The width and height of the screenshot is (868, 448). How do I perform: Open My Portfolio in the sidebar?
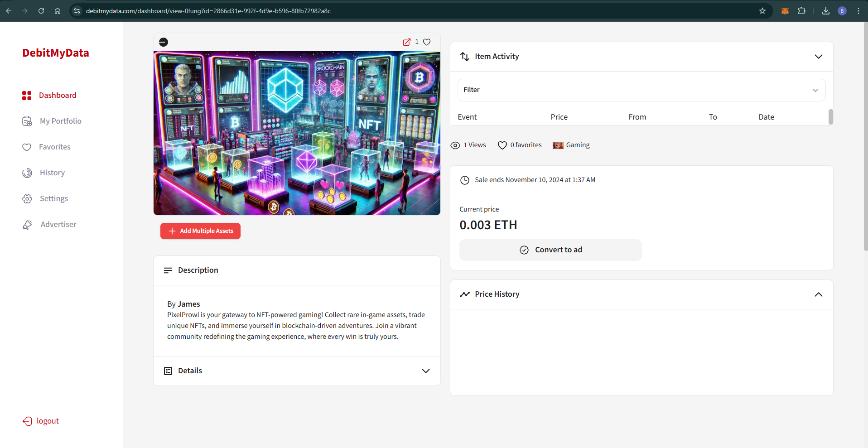(x=60, y=121)
